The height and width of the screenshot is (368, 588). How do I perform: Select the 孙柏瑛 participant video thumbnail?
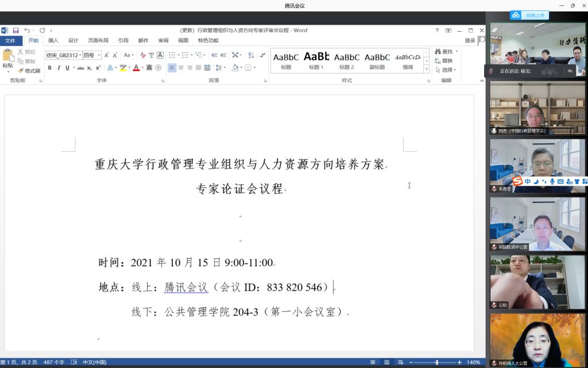(x=537, y=339)
